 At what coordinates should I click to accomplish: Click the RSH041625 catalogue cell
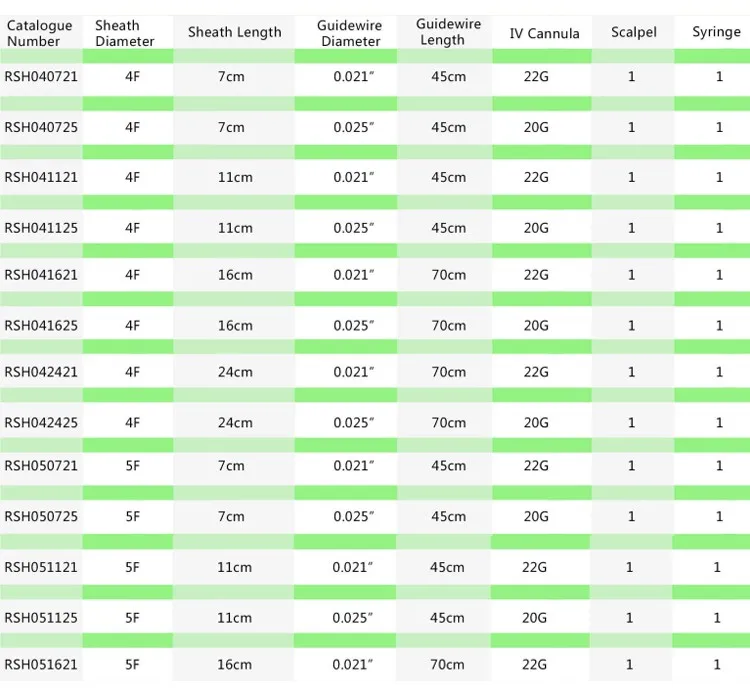click(x=41, y=325)
